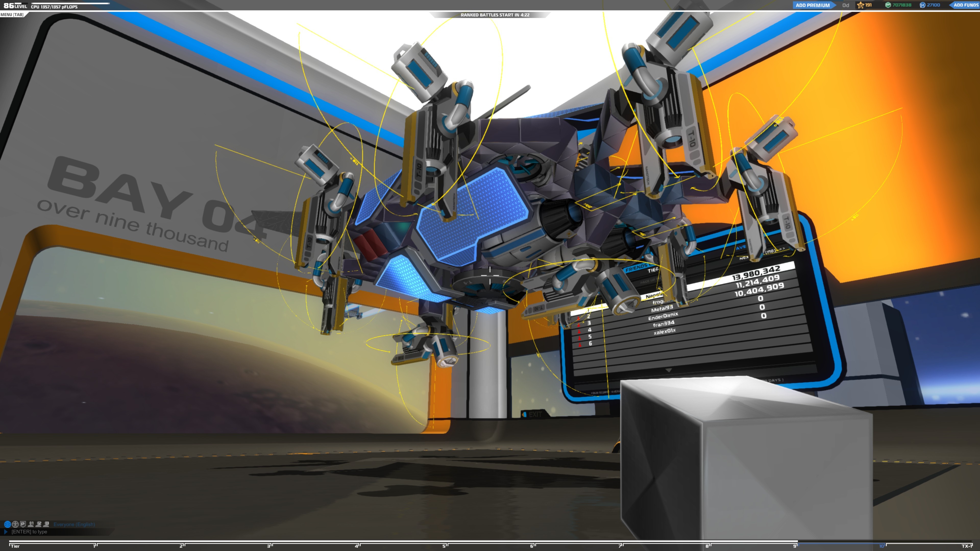This screenshot has height=551, width=980.
Task: Select the global chat globe icon
Action: coord(7,524)
